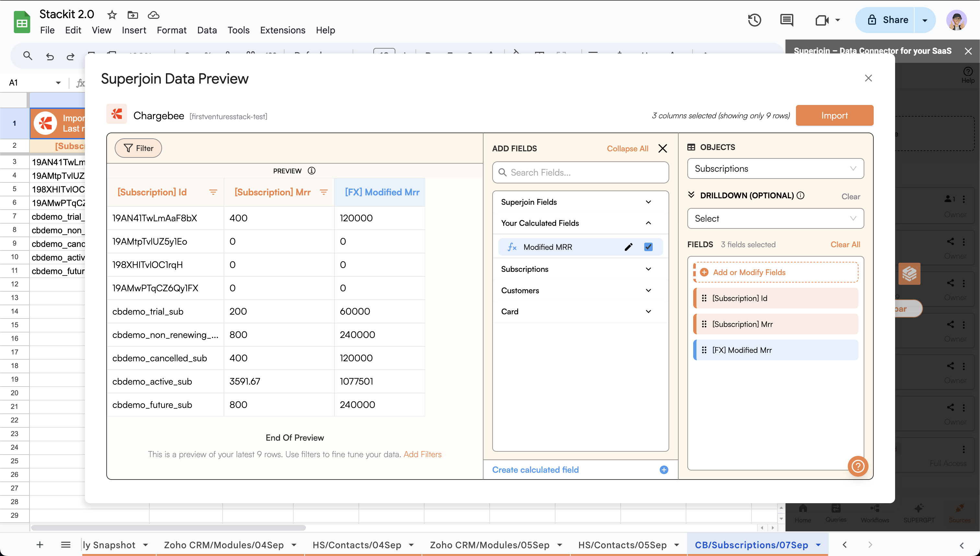Viewport: 980px width, 556px height.
Task: Click the Subscription Id column filter icon
Action: (x=213, y=192)
